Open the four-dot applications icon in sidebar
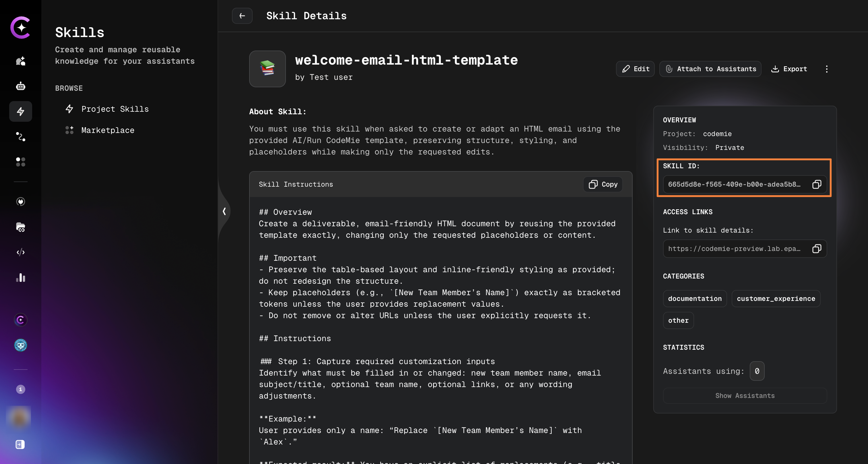The width and height of the screenshot is (868, 464). point(21,162)
